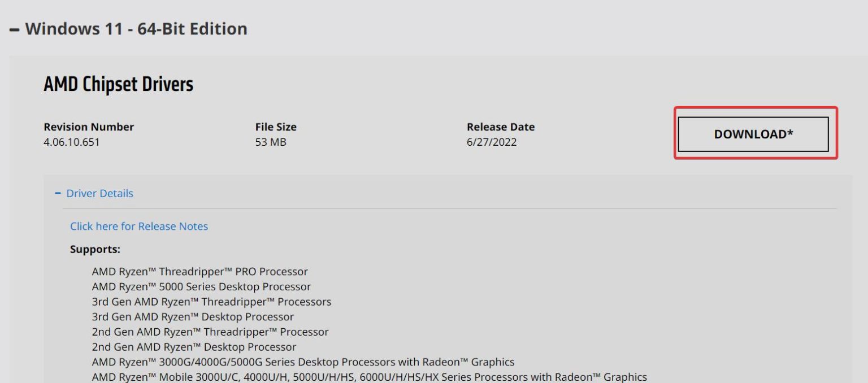Select the 6/27/2022 release date

492,142
